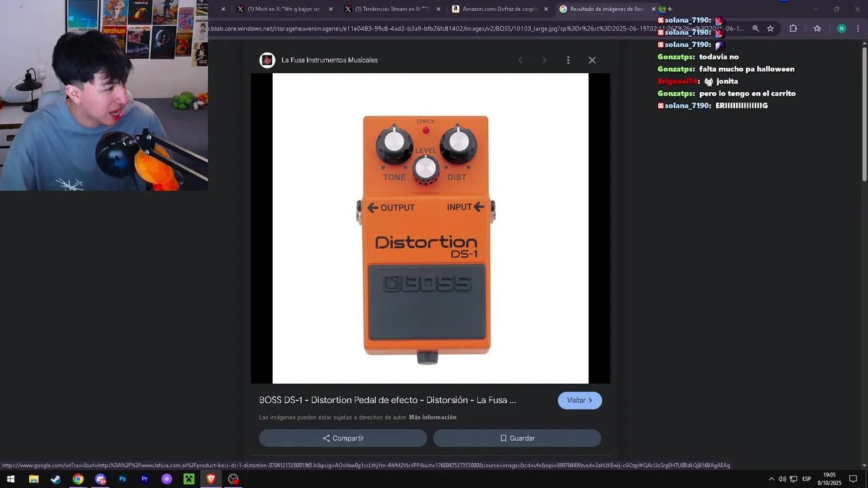This screenshot has height=488, width=868.
Task: Click the Compartir share button
Action: point(343,439)
